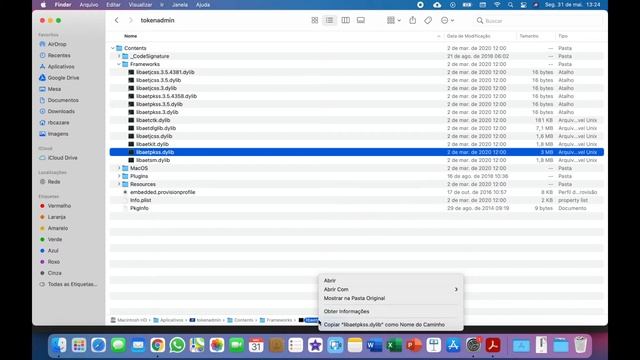640x360 pixels.
Task: Switch to icon grid view
Action: [x=315, y=20]
